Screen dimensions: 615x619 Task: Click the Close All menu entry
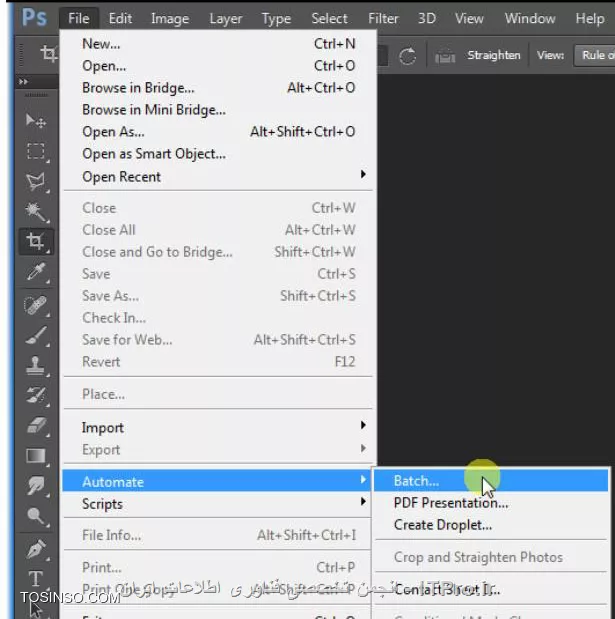[x=217, y=230]
